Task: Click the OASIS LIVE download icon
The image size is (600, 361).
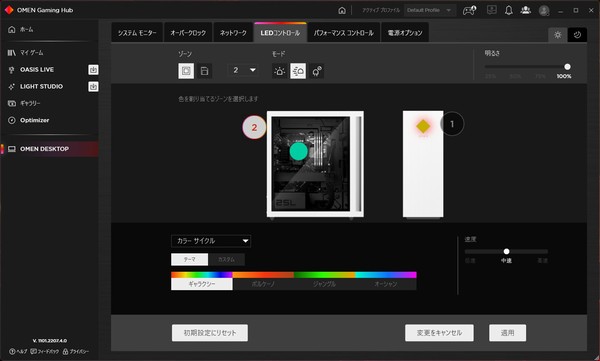Action: [x=93, y=70]
